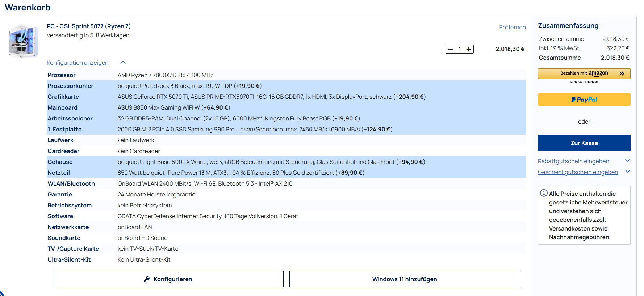The height and width of the screenshot is (296, 644).
Task: Open the Konfiguration anzeigen link
Action: coord(78,63)
